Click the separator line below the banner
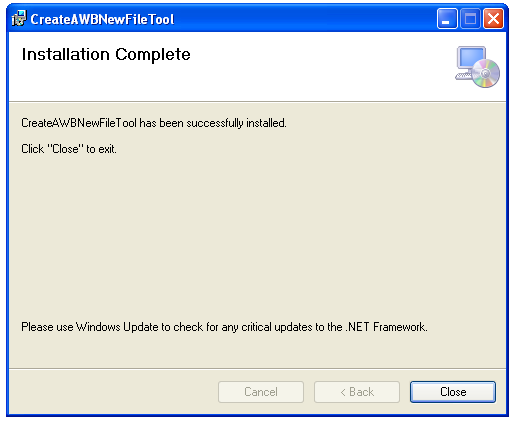 (257, 102)
